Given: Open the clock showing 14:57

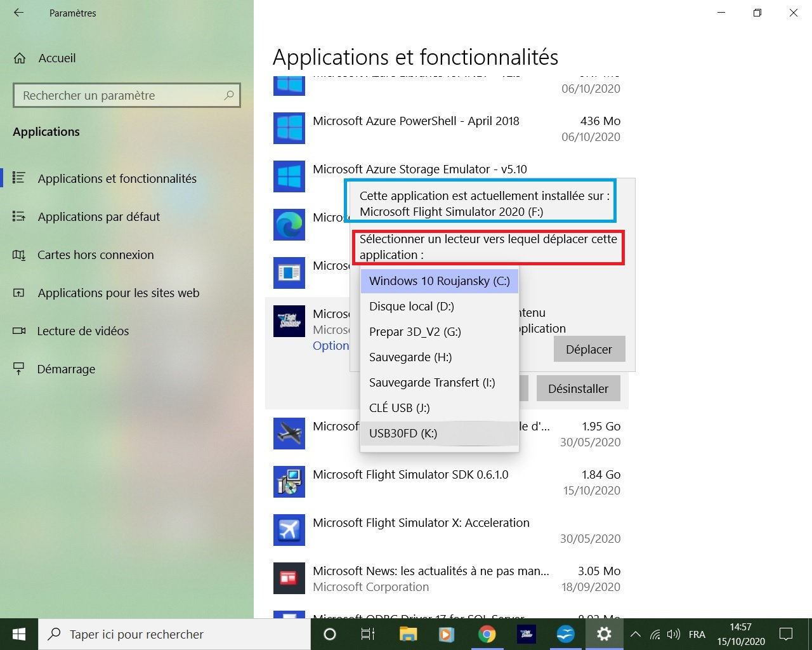Looking at the screenshot, I should tap(741, 634).
